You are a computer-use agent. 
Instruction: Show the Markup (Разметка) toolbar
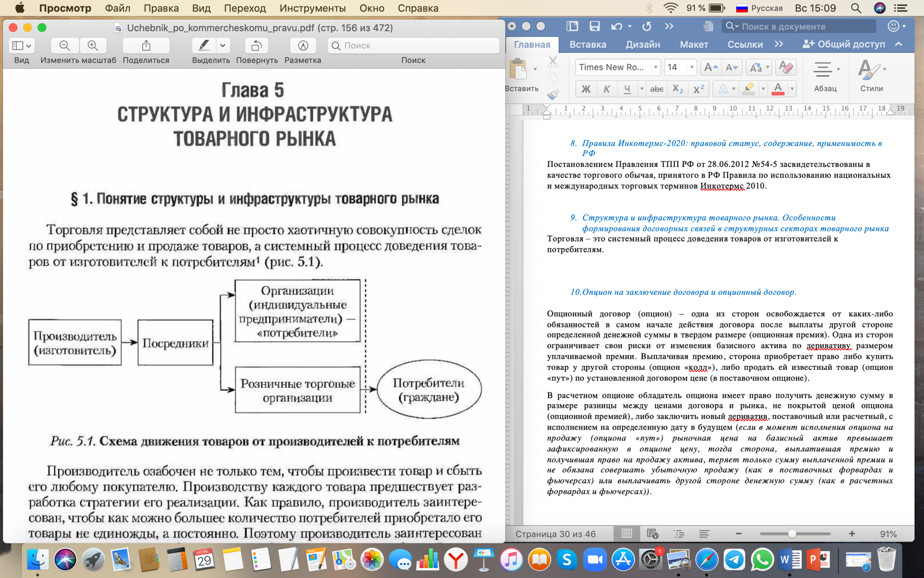303,46
